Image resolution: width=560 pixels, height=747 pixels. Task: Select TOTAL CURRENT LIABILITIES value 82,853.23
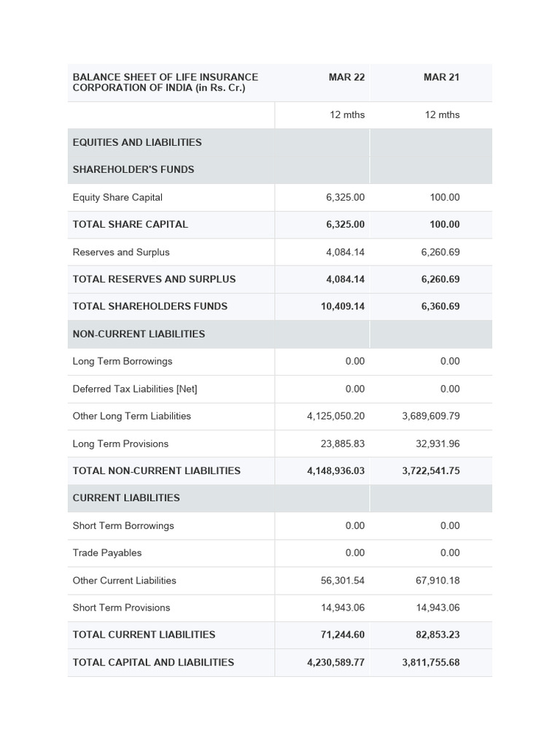[x=437, y=635]
